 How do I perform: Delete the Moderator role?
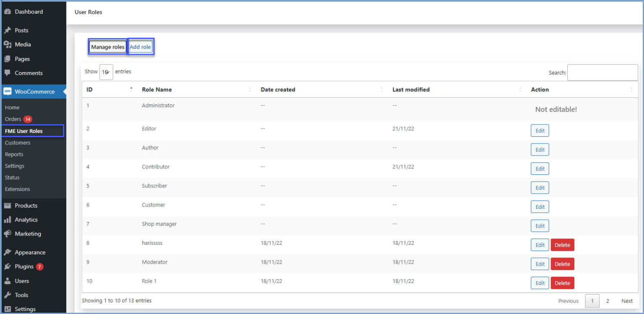click(562, 264)
